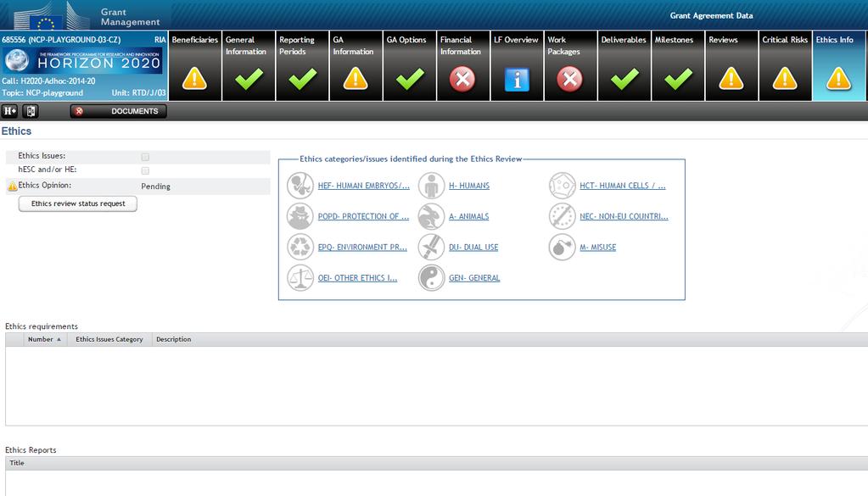Open OEI- OTHER ETHICS link
Viewport: 868px width, 496px height.
coord(357,278)
